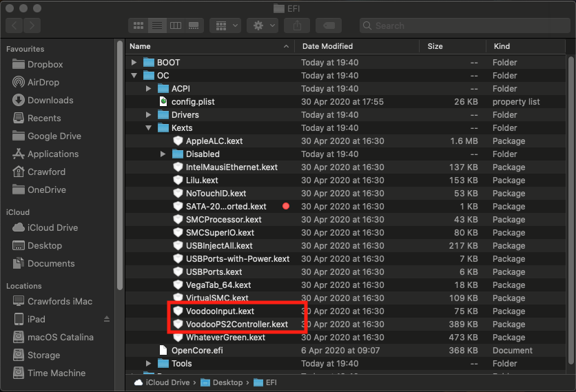The height and width of the screenshot is (392, 576).
Task: Click EFI in the path bar
Action: click(265, 383)
